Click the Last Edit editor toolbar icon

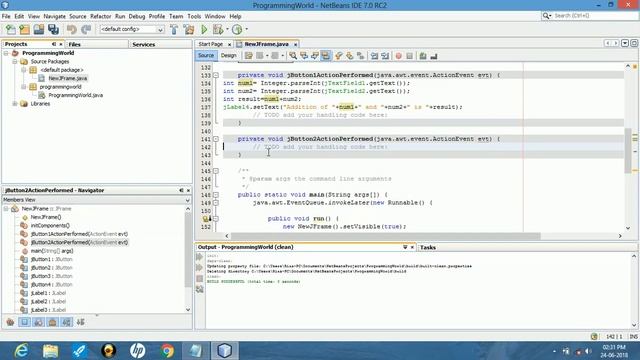pyautogui.click(x=249, y=56)
